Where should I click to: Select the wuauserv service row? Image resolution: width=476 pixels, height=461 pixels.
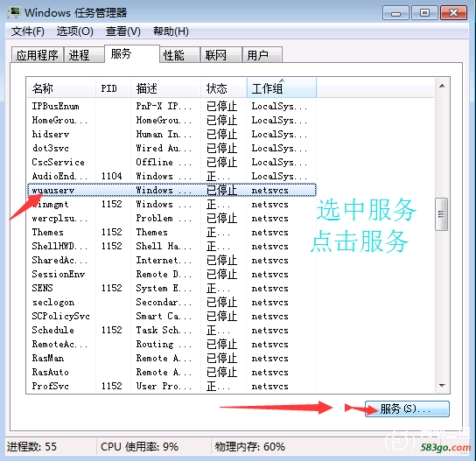171,190
